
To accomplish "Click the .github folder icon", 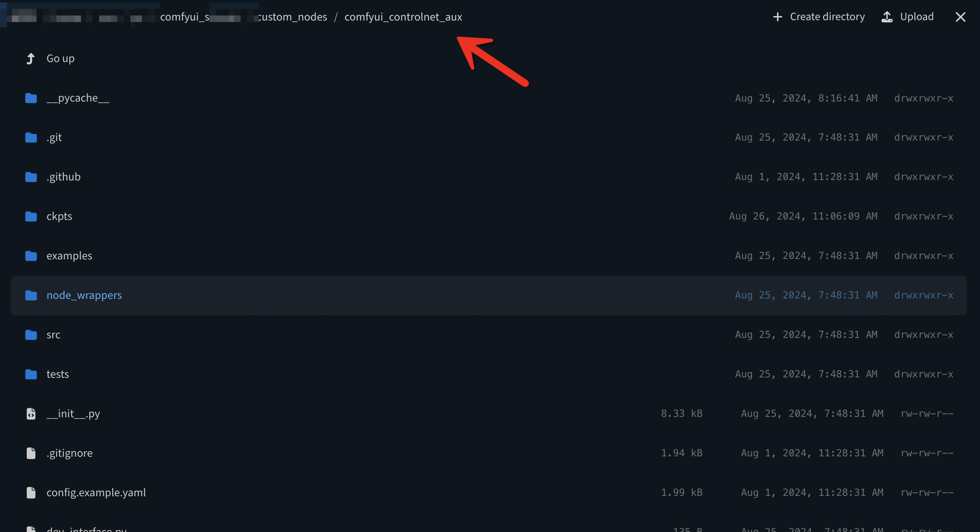I will pyautogui.click(x=31, y=177).
